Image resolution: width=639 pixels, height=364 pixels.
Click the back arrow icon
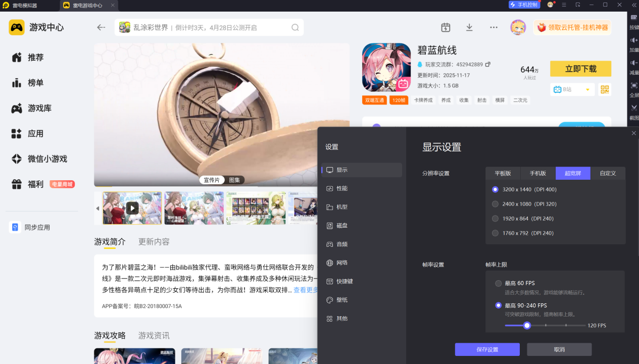pos(101,27)
